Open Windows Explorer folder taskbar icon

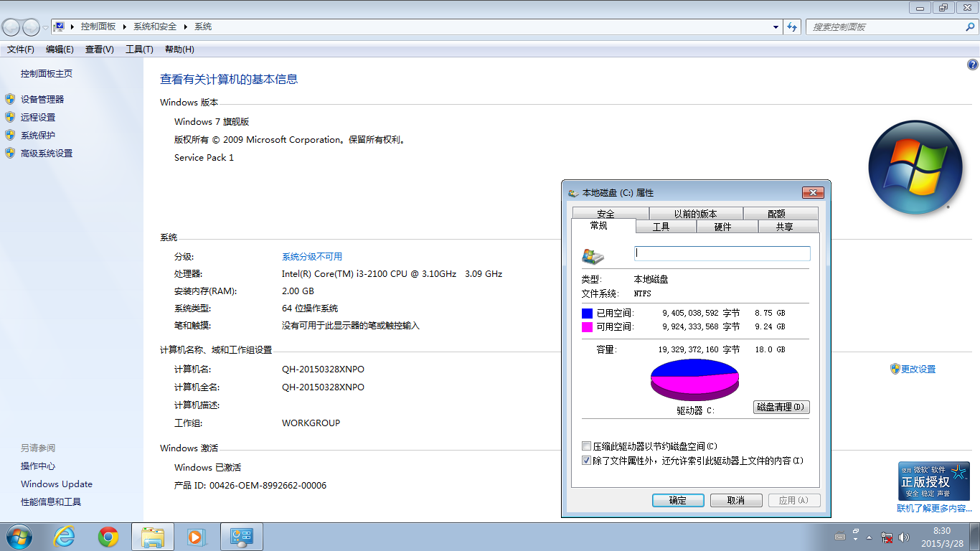[x=153, y=537]
